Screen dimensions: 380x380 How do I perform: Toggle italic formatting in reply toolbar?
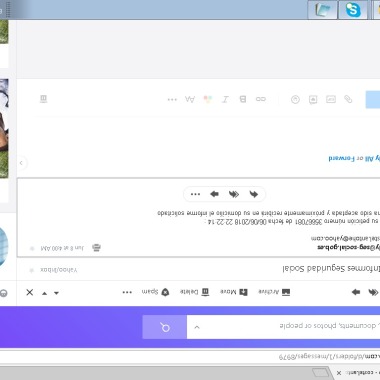225,99
